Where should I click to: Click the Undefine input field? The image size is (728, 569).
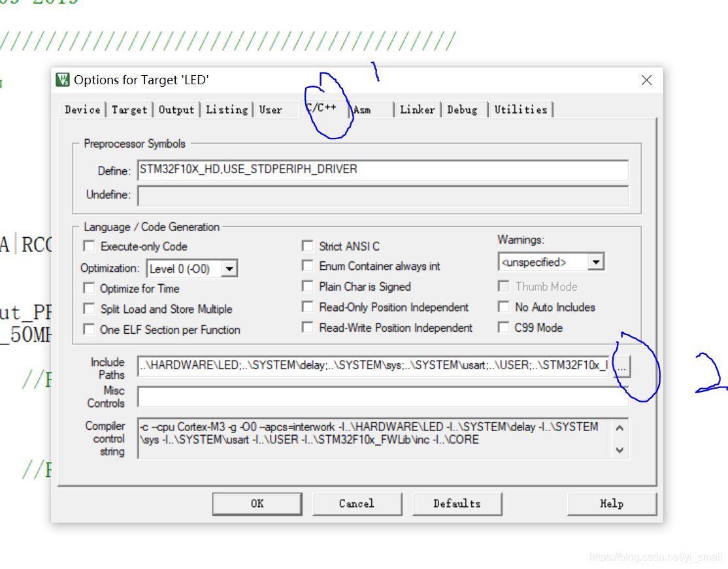click(383, 195)
